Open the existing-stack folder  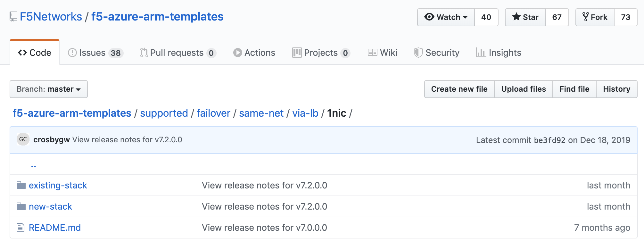(58, 185)
